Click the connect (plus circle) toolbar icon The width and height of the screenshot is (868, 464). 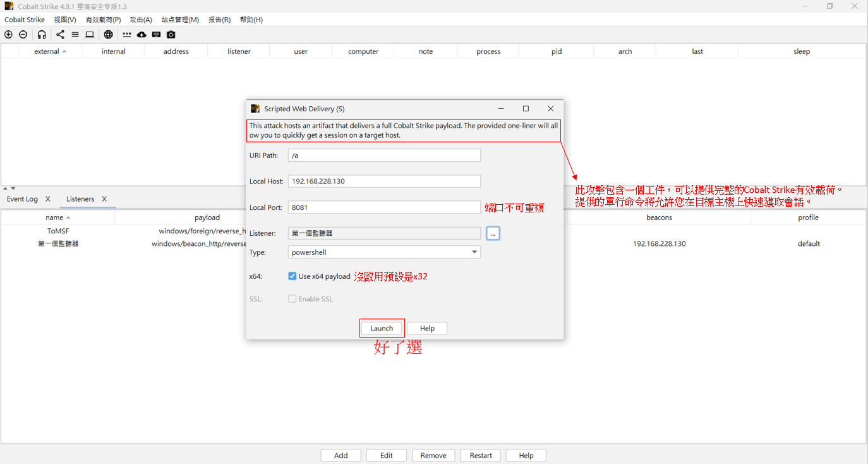(x=8, y=35)
